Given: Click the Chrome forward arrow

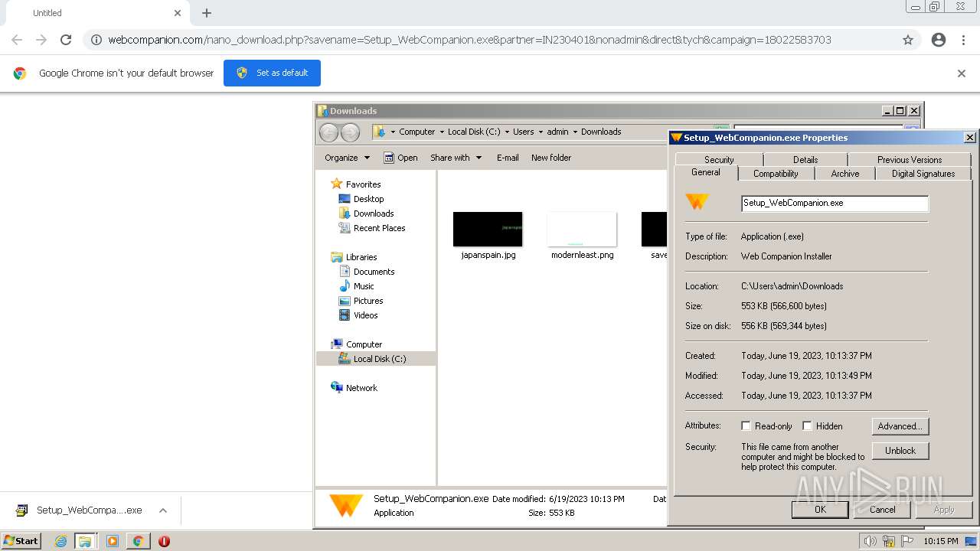Looking at the screenshot, I should click(x=41, y=40).
